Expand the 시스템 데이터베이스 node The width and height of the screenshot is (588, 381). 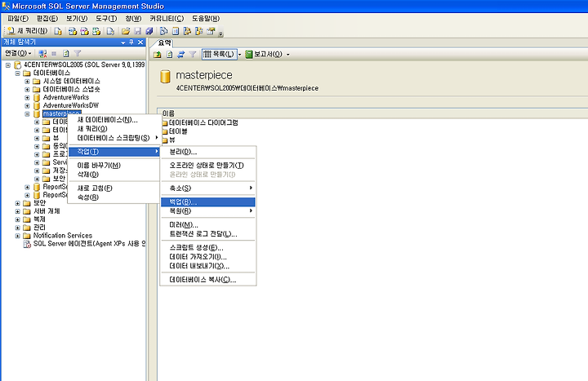pos(27,82)
